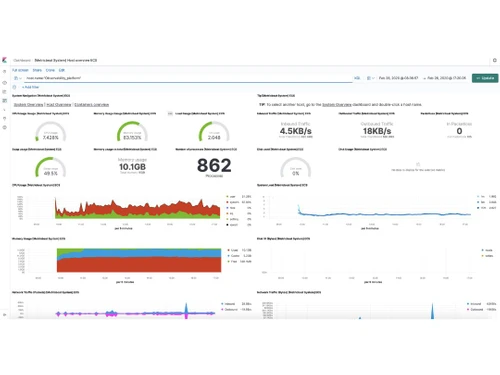Focus the host.name query input field
The height and width of the screenshot is (375, 500).
188,78
